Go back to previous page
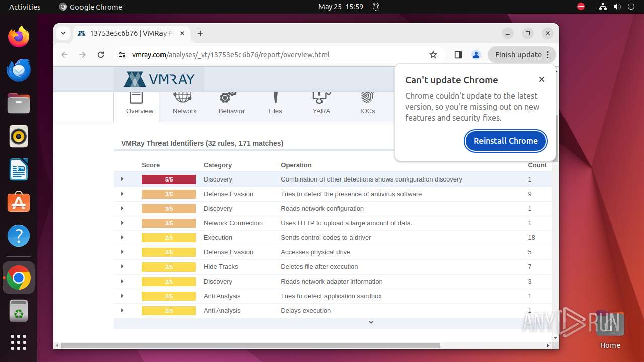 click(x=64, y=55)
